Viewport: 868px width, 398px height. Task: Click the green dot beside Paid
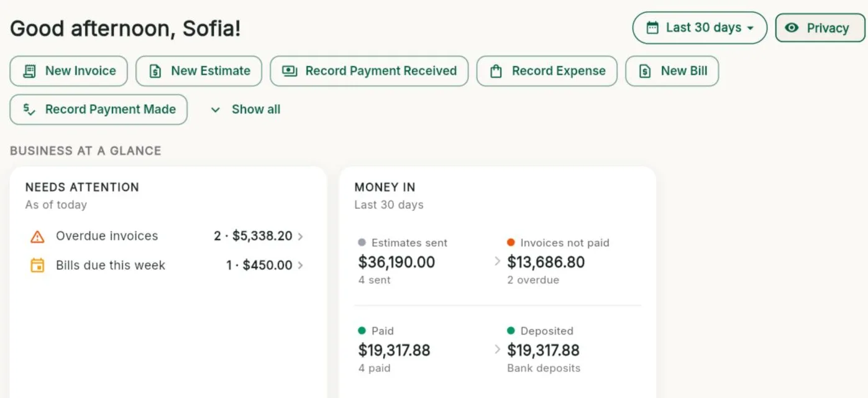(x=362, y=331)
